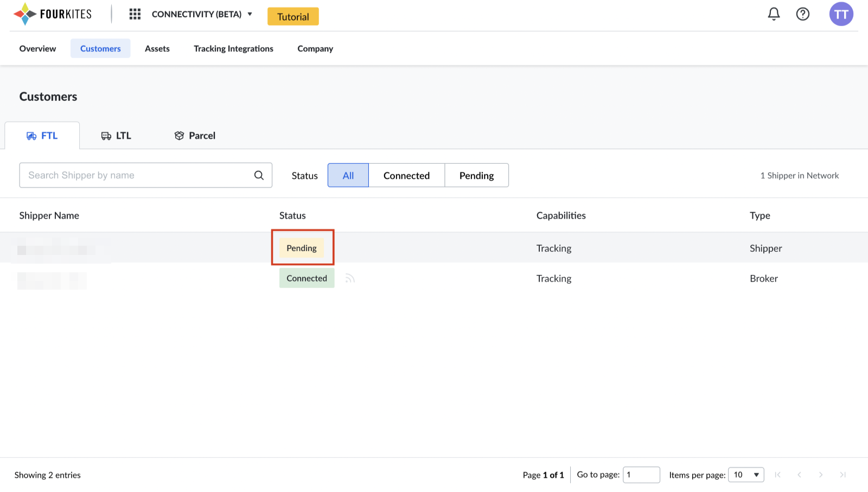Viewport: 868px width, 492px height.
Task: Click the Search Shipper by name field
Action: click(x=136, y=175)
